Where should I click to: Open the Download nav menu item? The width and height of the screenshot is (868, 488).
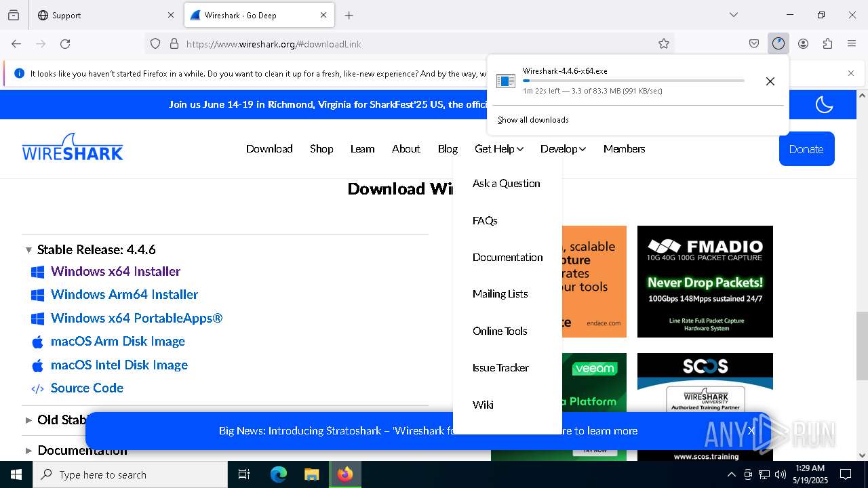pyautogui.click(x=269, y=148)
